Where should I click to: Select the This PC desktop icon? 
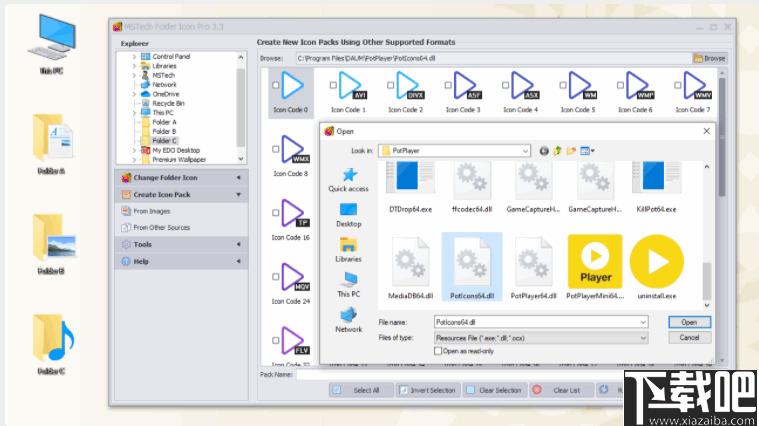tap(51, 42)
